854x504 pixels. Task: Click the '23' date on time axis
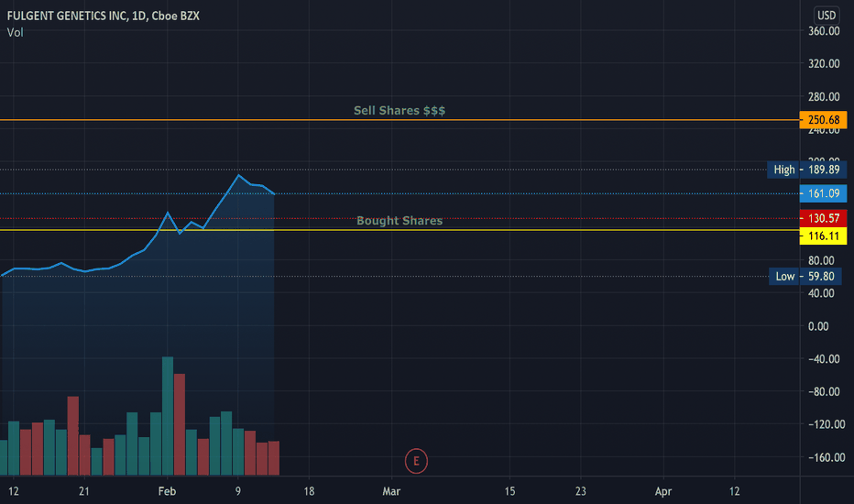click(581, 491)
